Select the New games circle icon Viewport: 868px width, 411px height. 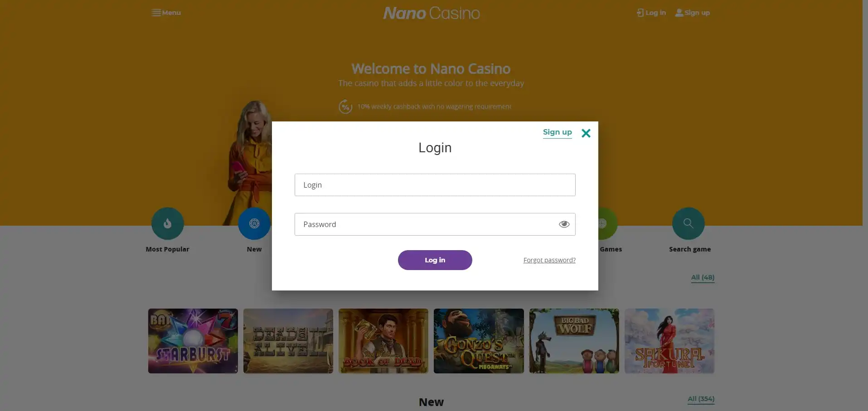(254, 223)
